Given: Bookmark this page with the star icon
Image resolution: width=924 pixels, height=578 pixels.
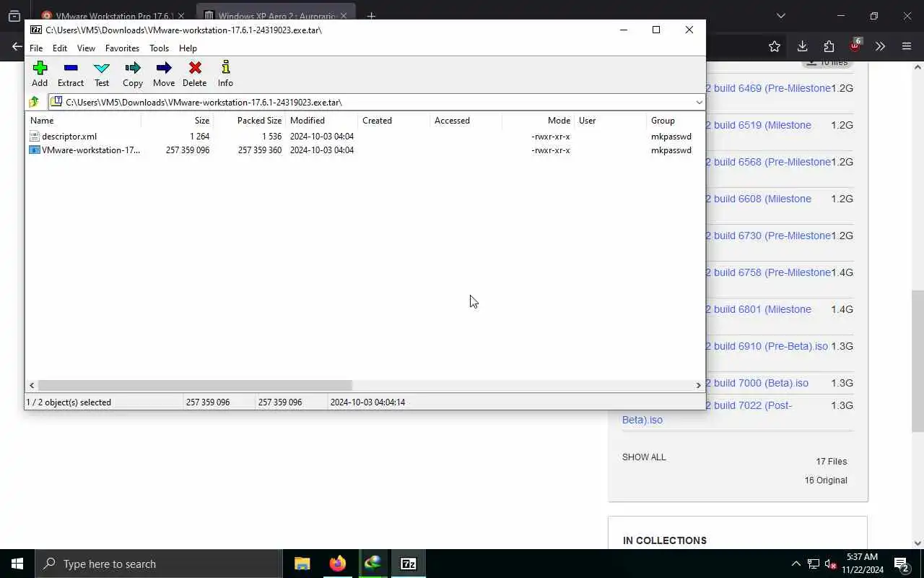Looking at the screenshot, I should coord(775,46).
